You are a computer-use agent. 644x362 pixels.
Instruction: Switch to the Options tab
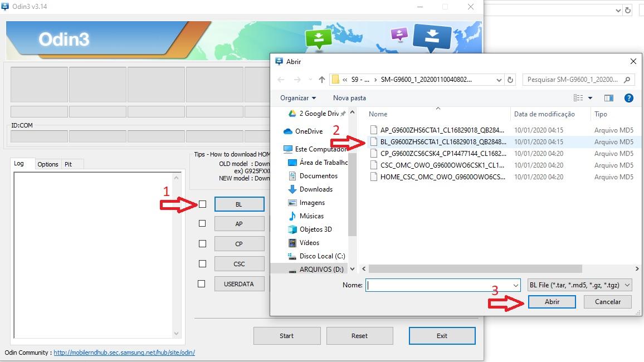[x=48, y=164]
